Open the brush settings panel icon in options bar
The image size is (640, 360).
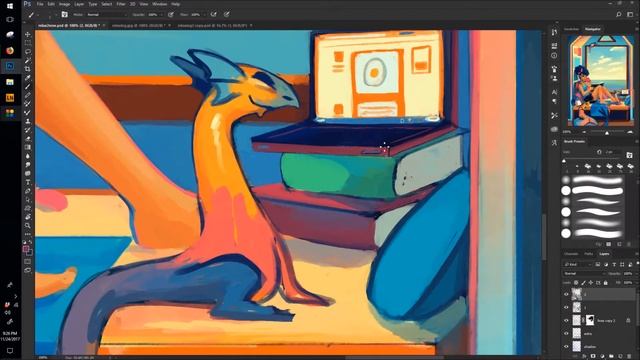[x=64, y=14]
